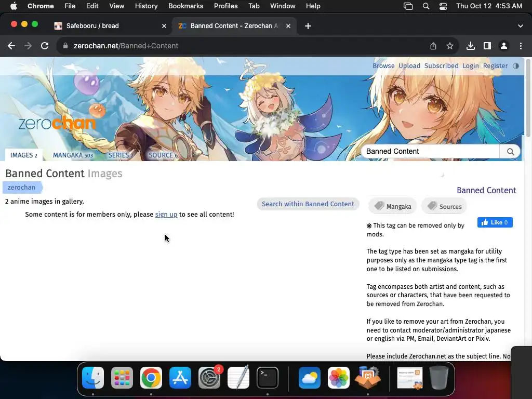Image resolution: width=532 pixels, height=399 pixels.
Task: Click the Zerochan search magnifier button
Action: (x=510, y=152)
